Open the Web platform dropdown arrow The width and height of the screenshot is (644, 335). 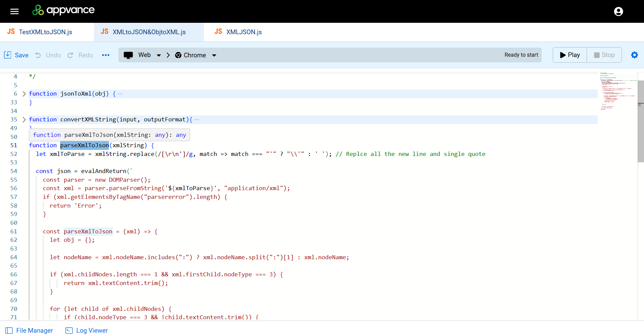pos(159,55)
